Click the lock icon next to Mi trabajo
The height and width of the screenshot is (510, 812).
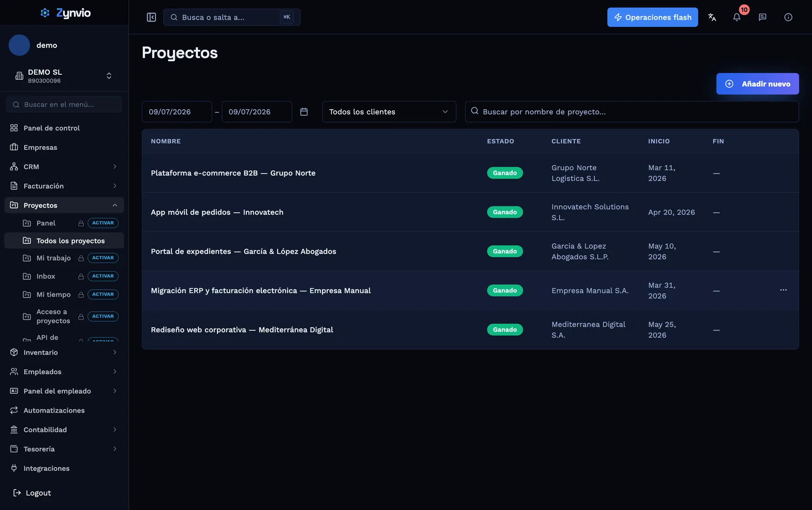pyautogui.click(x=81, y=258)
